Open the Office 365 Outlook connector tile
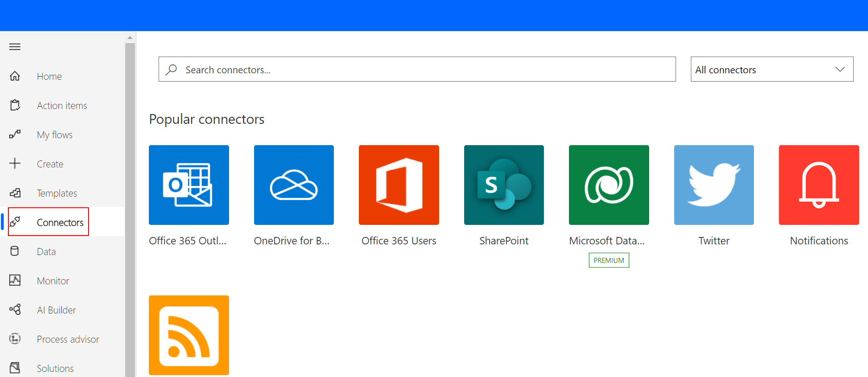Image resolution: width=868 pixels, height=377 pixels. 189,185
